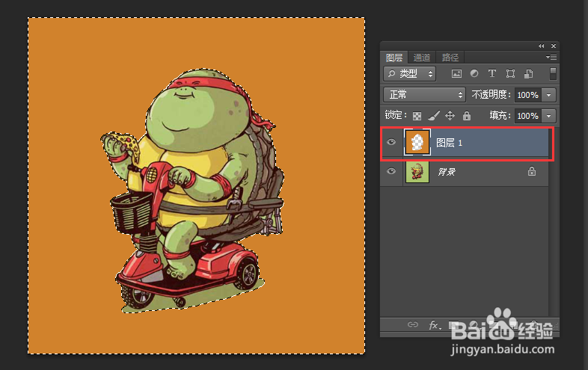Click the adjustment layer filter icon
Screen dimensions: 588x370
pyautogui.click(x=474, y=73)
